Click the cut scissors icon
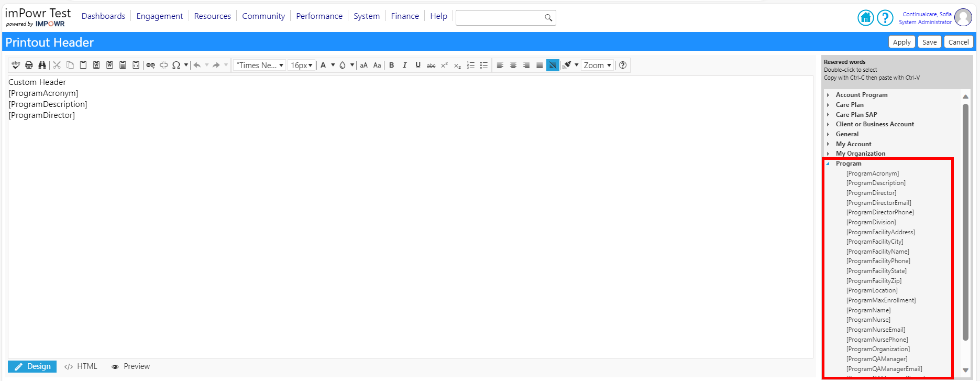 tap(57, 65)
